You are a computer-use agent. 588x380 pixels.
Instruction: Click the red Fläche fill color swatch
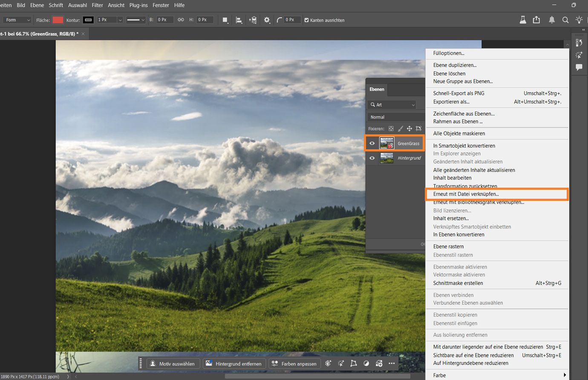[58, 20]
